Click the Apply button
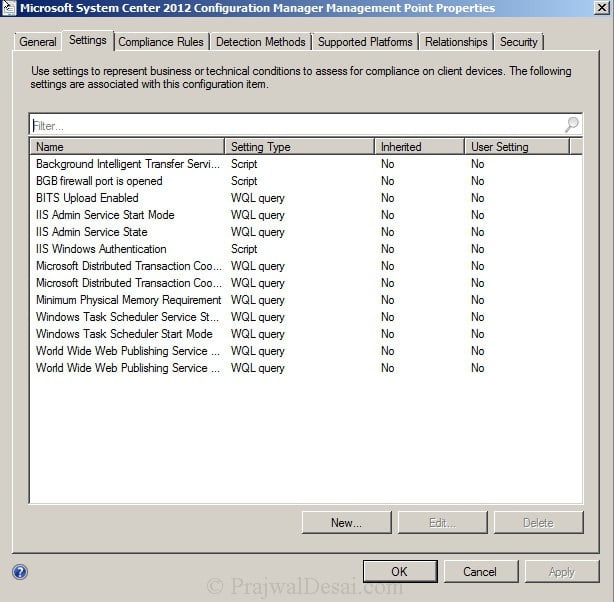The image size is (614, 602). pos(562,571)
